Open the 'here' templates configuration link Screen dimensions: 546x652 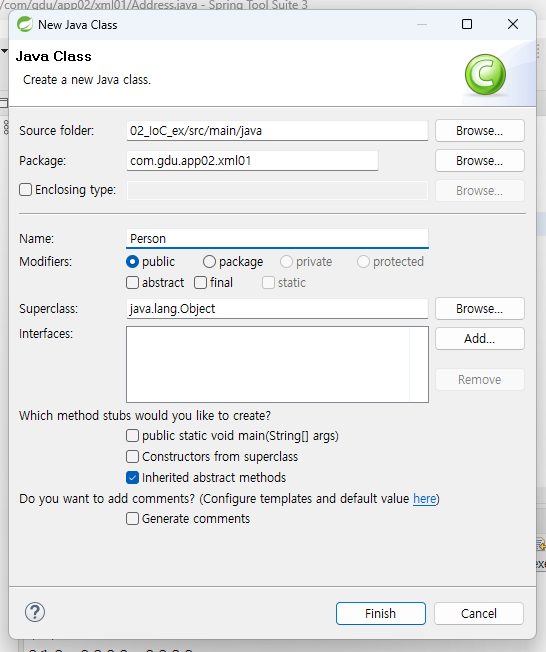[424, 499]
